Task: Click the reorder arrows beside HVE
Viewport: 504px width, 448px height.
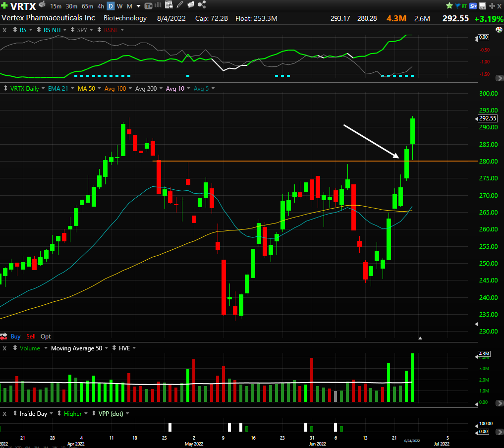Action: 114,348
